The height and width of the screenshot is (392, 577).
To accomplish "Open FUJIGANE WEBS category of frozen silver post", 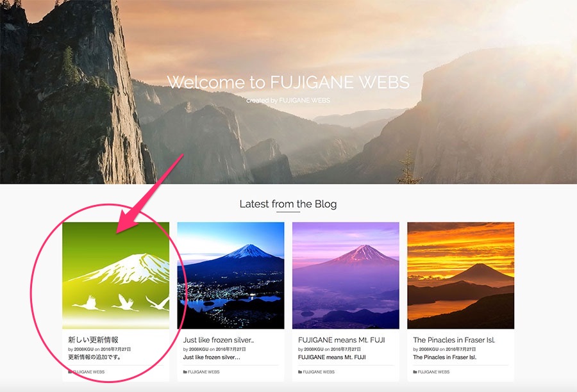I will (x=203, y=372).
